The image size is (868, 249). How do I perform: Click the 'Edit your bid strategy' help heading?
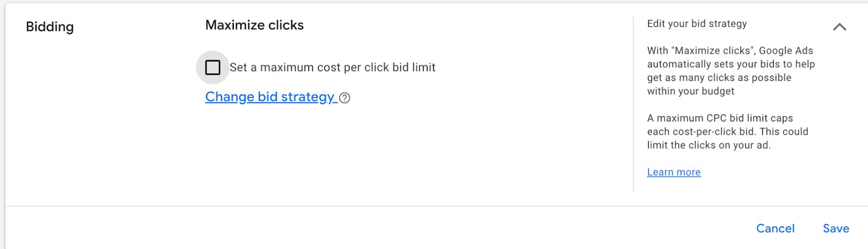(x=697, y=23)
